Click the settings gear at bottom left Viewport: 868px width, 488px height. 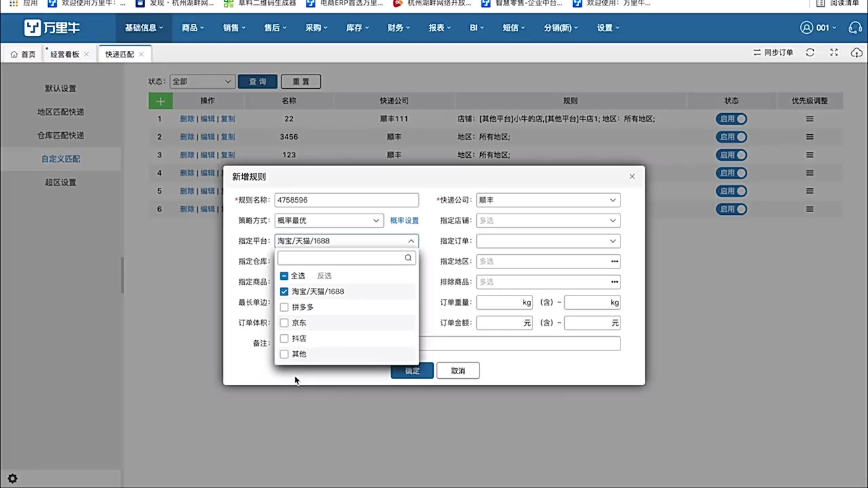coord(12,479)
